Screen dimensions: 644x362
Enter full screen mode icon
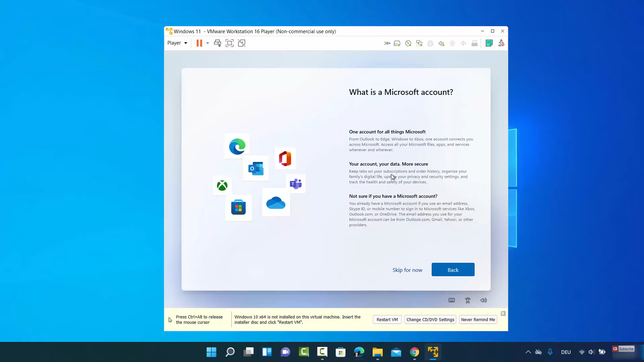(x=229, y=43)
